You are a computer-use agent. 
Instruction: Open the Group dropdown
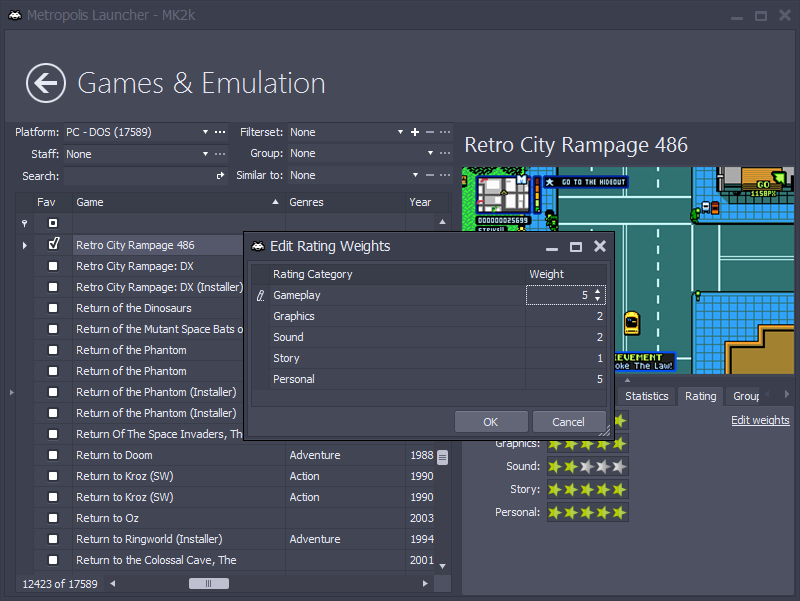click(x=431, y=153)
